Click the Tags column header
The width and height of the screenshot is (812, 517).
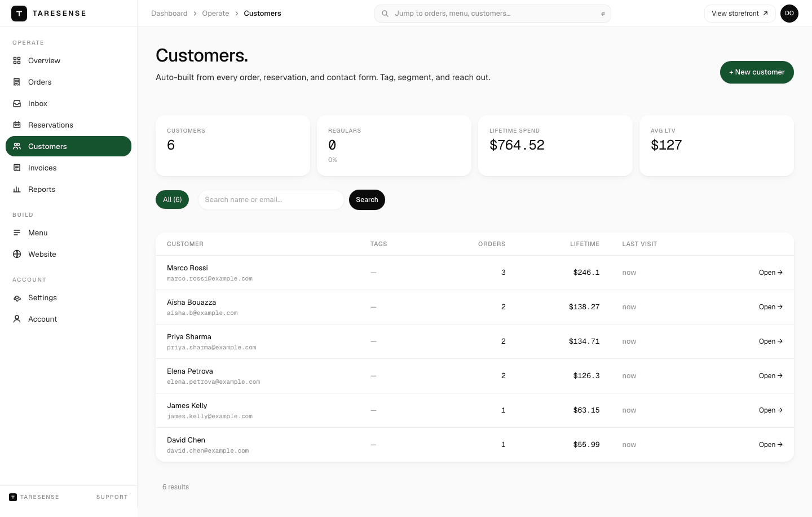pos(379,244)
